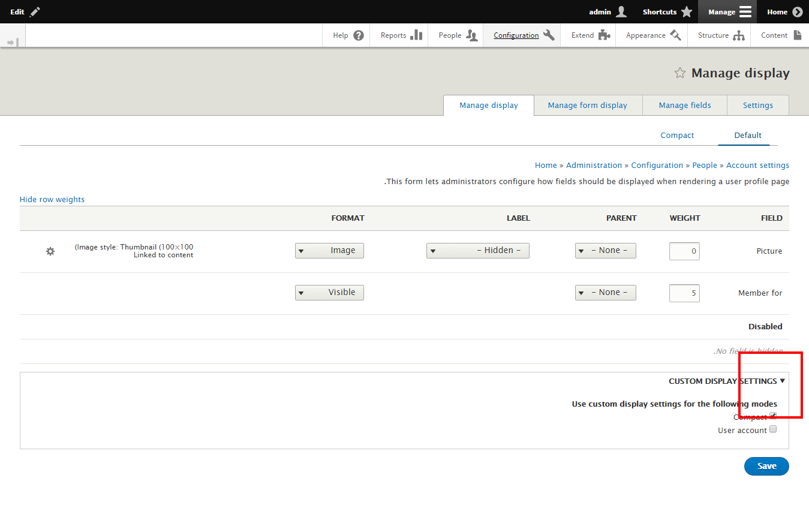Screen dimensions: 809x532
Task: Edit the Member for weight field
Action: click(x=684, y=293)
